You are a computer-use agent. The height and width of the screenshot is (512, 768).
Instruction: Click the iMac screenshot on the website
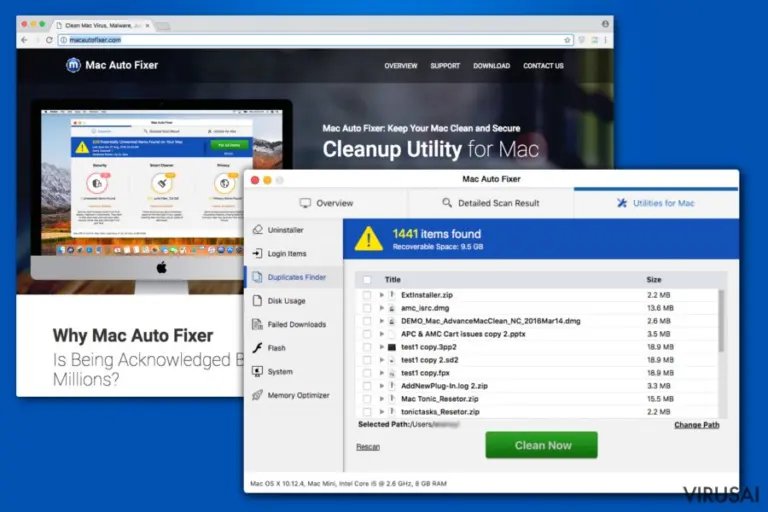[x=162, y=196]
